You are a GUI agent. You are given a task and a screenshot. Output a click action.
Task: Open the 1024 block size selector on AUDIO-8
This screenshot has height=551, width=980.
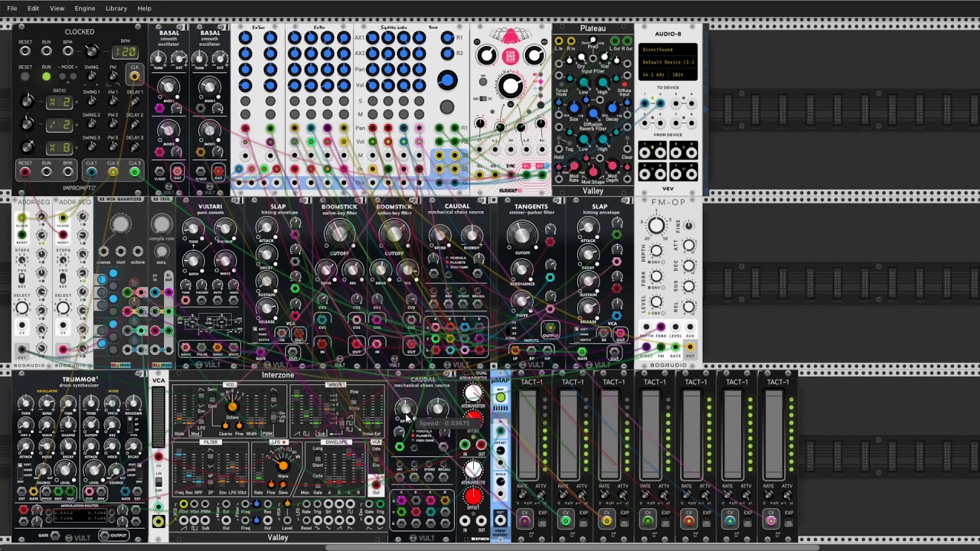click(684, 74)
